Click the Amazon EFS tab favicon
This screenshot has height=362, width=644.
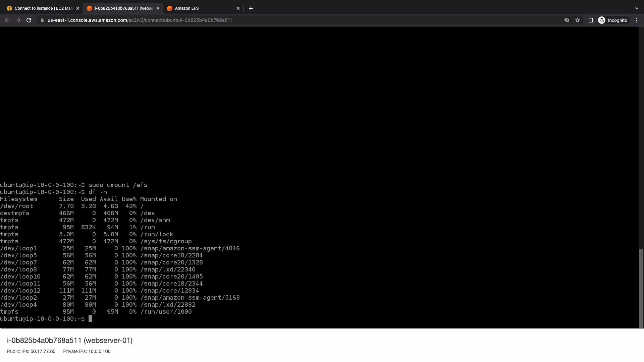(170, 8)
